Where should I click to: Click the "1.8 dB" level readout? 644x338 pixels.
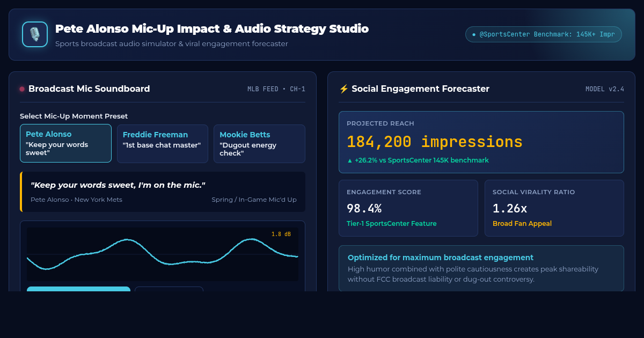(281, 234)
